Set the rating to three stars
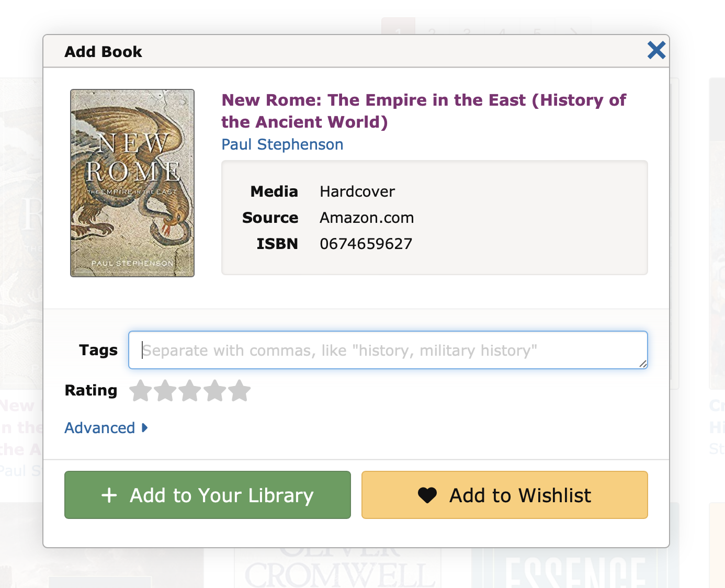 pos(190,390)
